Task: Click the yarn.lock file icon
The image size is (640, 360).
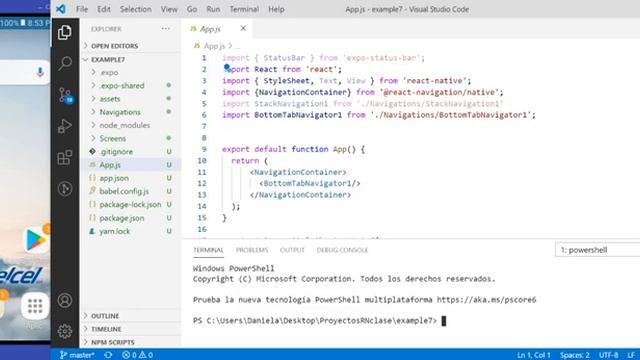Action: click(93, 231)
